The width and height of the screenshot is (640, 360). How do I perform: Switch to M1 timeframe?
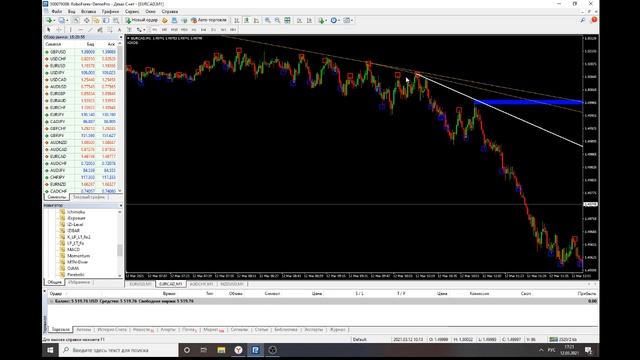point(155,30)
